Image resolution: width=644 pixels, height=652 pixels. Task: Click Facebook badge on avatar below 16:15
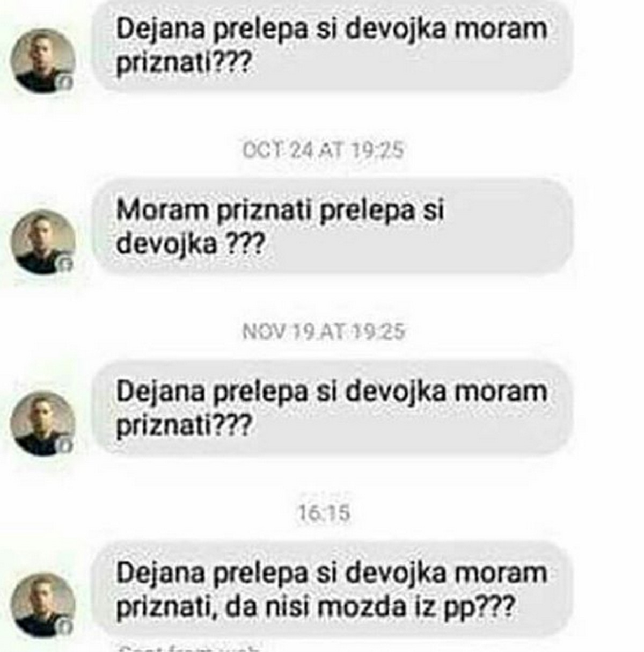tap(66, 627)
